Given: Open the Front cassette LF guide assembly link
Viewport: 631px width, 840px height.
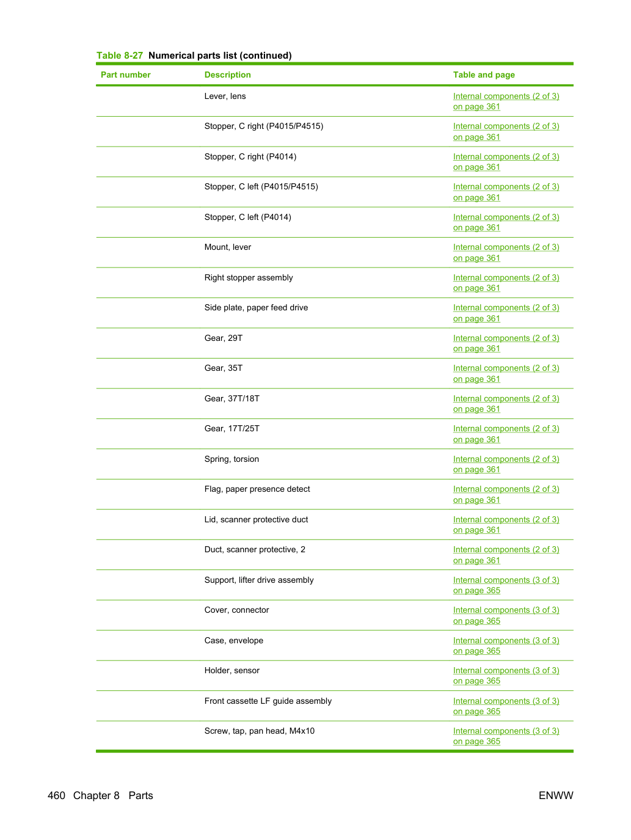Looking at the screenshot, I should pos(506,706).
